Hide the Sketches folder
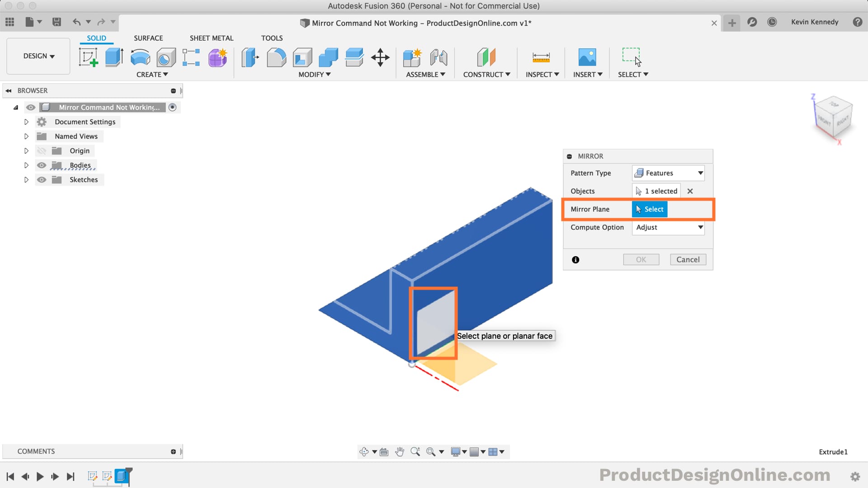The width and height of the screenshot is (868, 488). click(41, 179)
